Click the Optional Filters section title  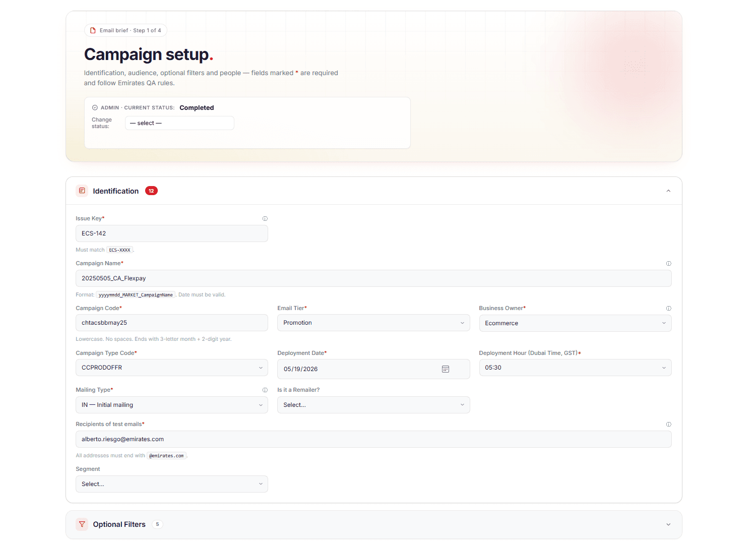[119, 524]
